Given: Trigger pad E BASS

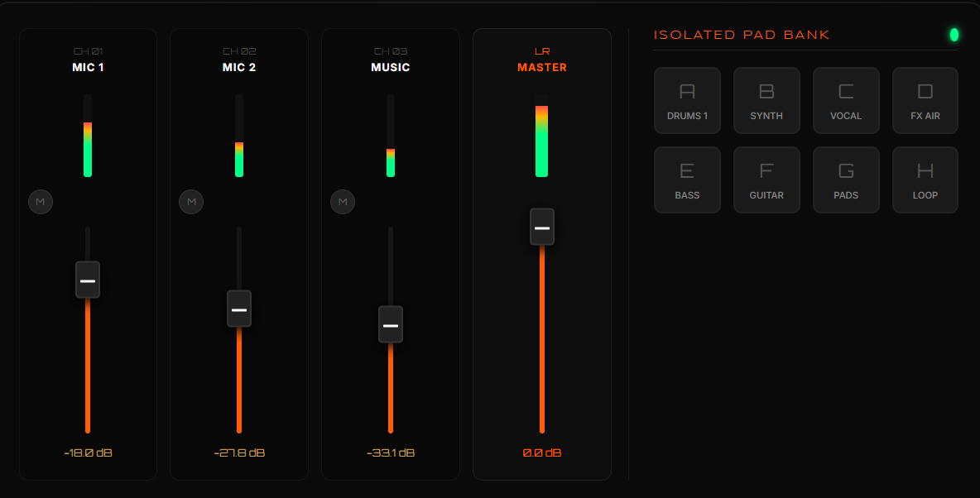Looking at the screenshot, I should [x=688, y=180].
